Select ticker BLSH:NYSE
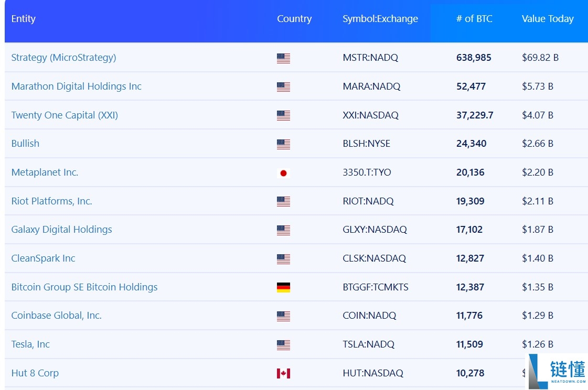The height and width of the screenshot is (390, 588). click(x=366, y=144)
